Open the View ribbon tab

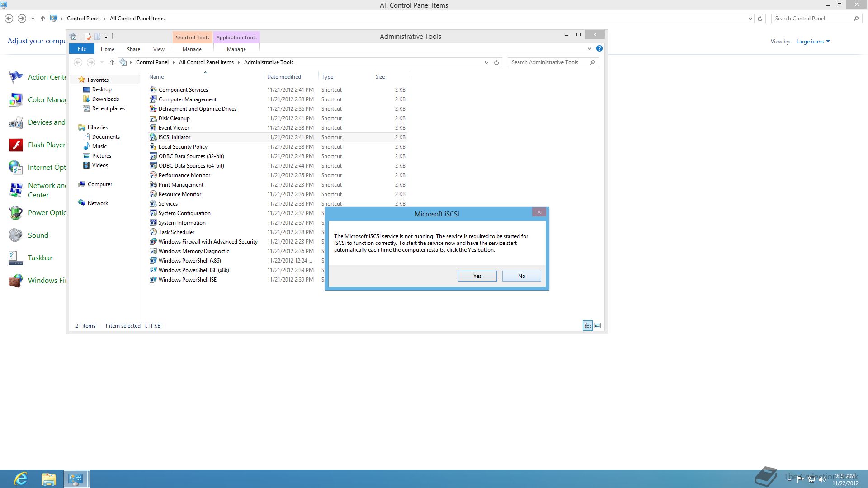click(159, 49)
